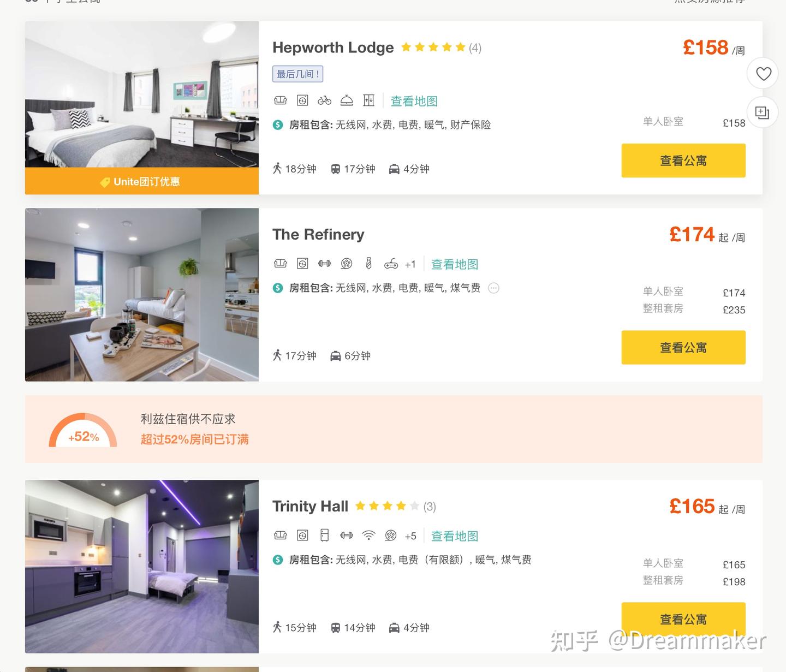Open The Refinery room photo thumbnail
This screenshot has height=672, width=786.
pos(142,295)
